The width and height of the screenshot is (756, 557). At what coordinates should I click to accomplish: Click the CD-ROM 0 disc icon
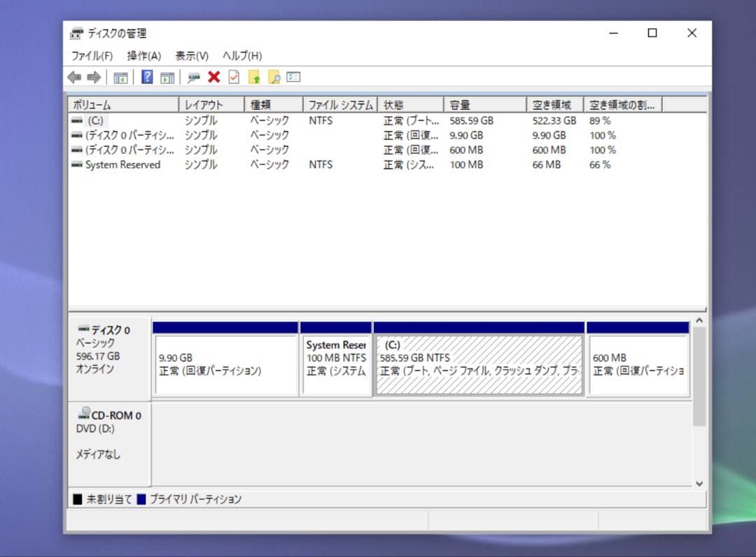85,413
